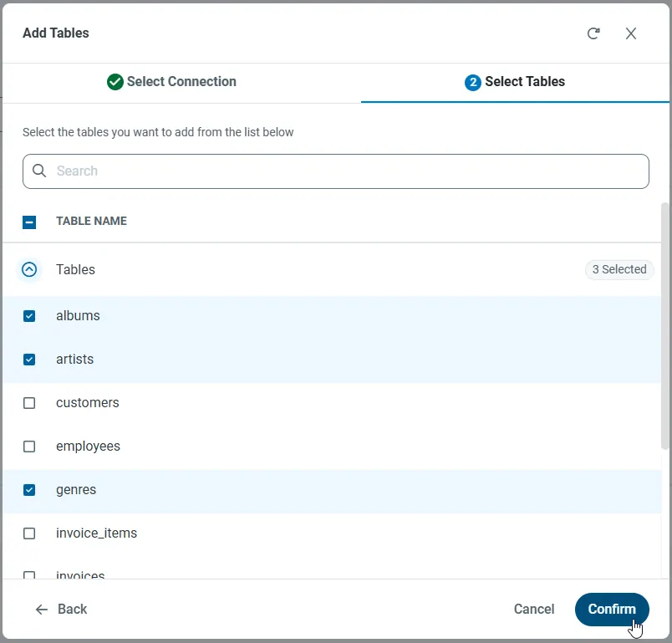Click the back arrow icon
The width and height of the screenshot is (672, 643).
coord(42,609)
